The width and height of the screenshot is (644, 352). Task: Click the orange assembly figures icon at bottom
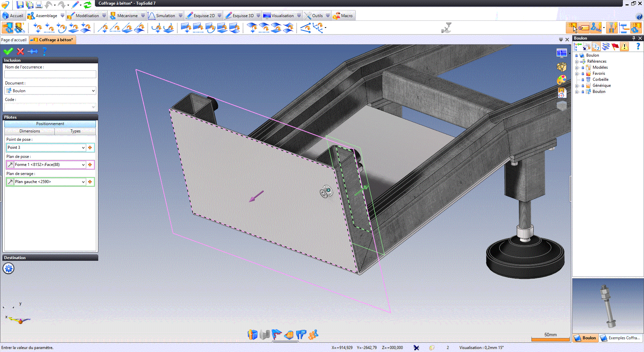(313, 334)
